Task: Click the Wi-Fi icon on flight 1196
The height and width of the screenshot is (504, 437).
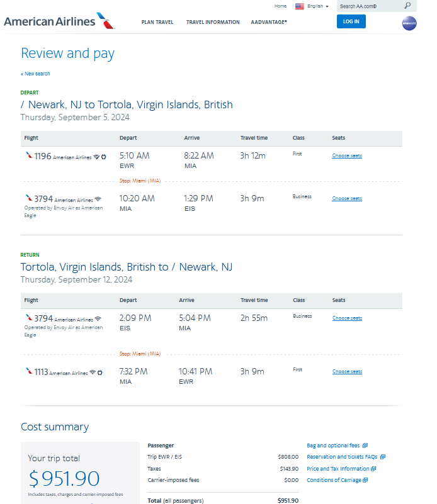Action: (x=95, y=157)
